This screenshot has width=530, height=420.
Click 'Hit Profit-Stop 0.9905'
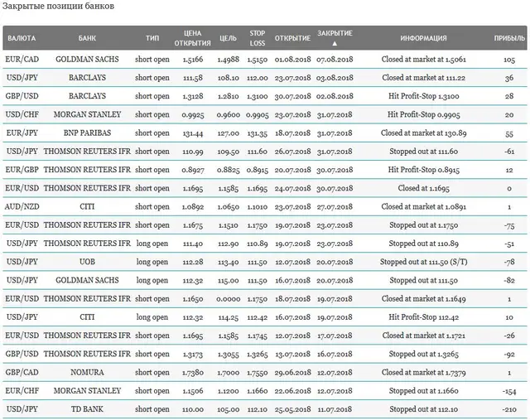[423, 114]
